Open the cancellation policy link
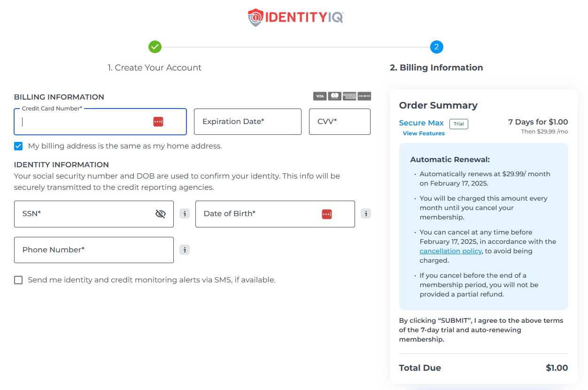 [x=451, y=251]
